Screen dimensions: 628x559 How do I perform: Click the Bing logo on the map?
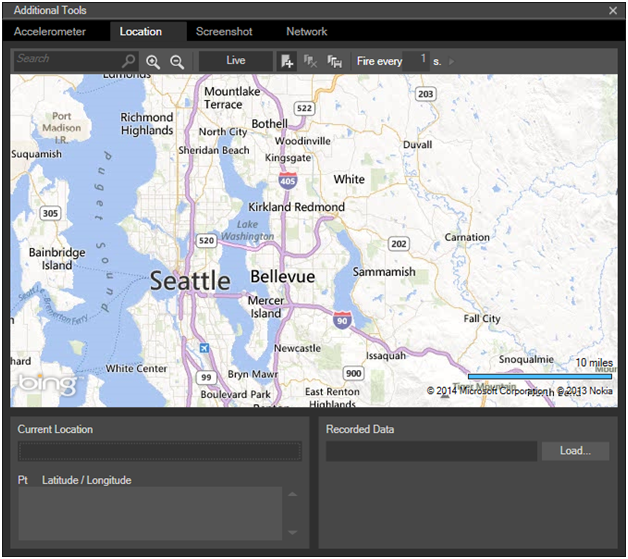point(45,384)
